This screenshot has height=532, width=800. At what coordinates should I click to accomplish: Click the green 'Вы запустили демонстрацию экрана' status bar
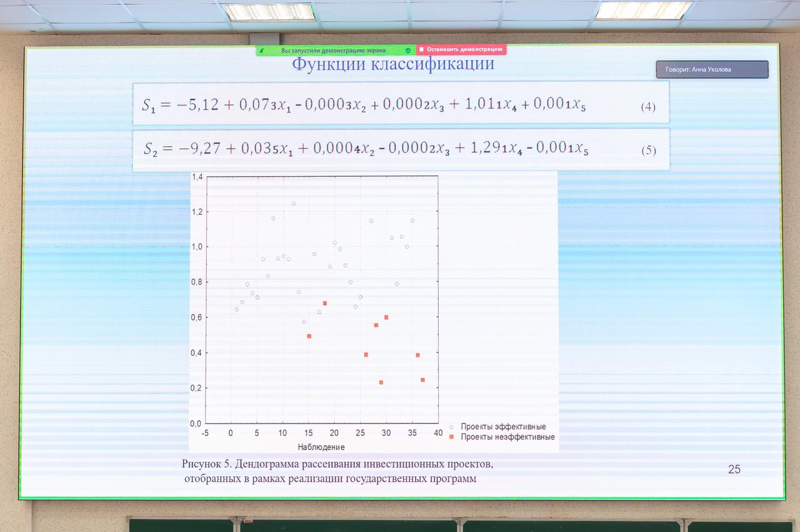tap(332, 50)
